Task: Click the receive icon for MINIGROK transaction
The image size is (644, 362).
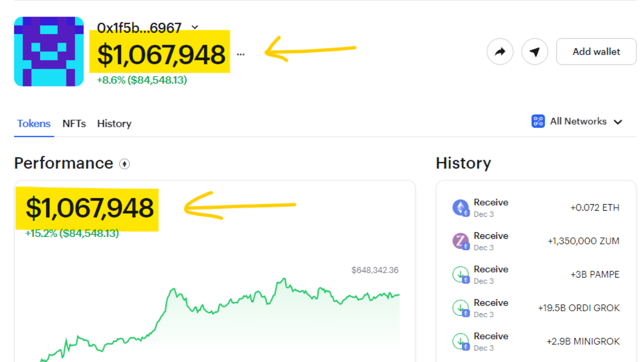Action: (460, 341)
